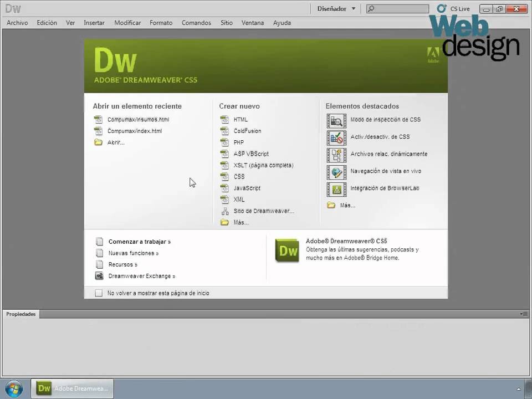Click the Dw logo in title bar

point(13,8)
